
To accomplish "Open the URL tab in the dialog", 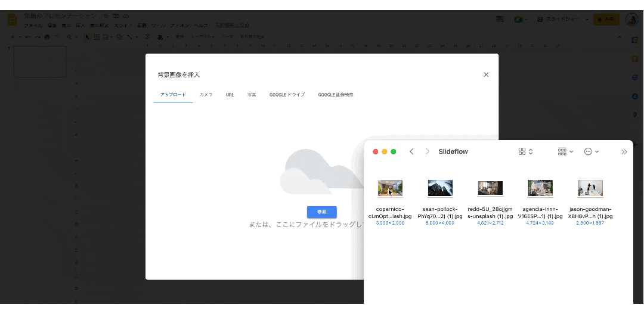I will pyautogui.click(x=230, y=95).
